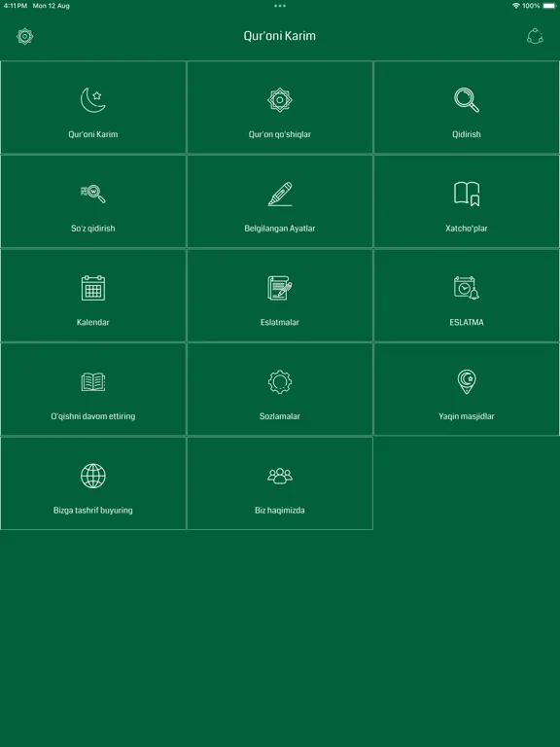Tap the Wi-Fi indicator in status bar
Viewport: 560px width, 747px height.
pyautogui.click(x=515, y=6)
